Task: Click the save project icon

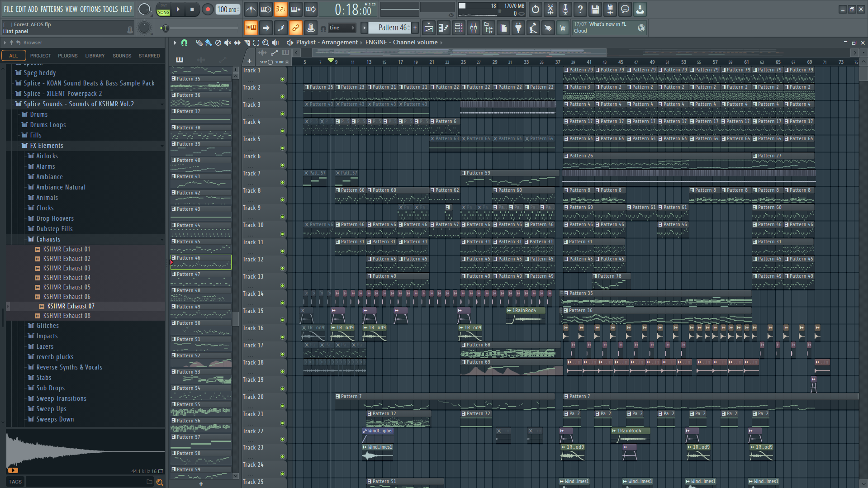Action: click(595, 9)
